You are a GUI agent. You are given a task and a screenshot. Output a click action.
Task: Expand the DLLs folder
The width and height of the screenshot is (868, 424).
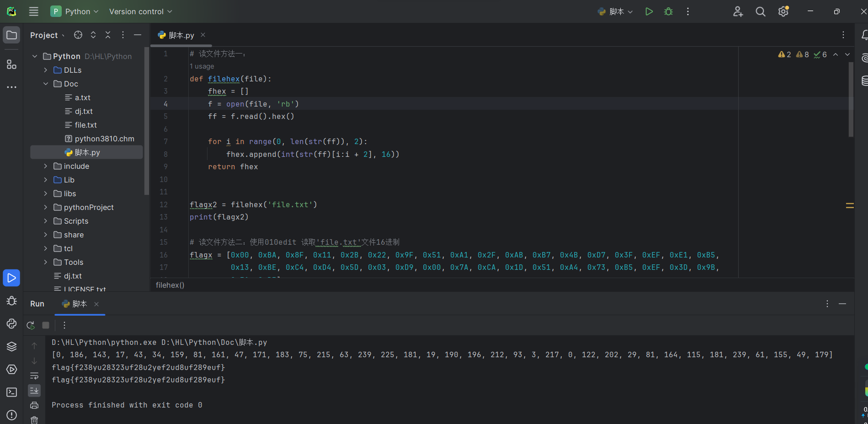point(46,70)
